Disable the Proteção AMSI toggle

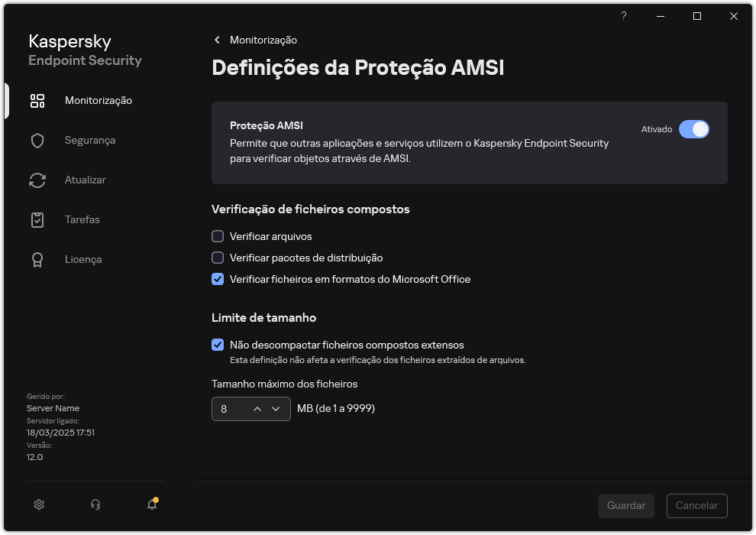pos(694,129)
